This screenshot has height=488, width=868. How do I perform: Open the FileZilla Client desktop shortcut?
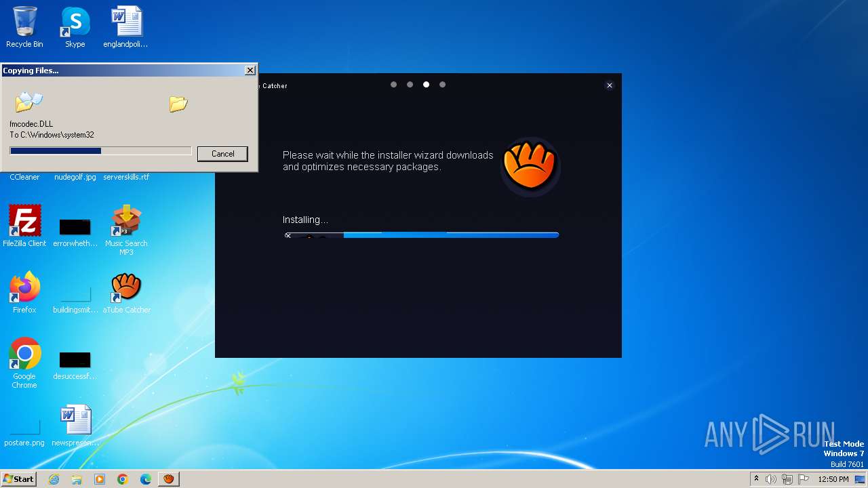point(24,226)
